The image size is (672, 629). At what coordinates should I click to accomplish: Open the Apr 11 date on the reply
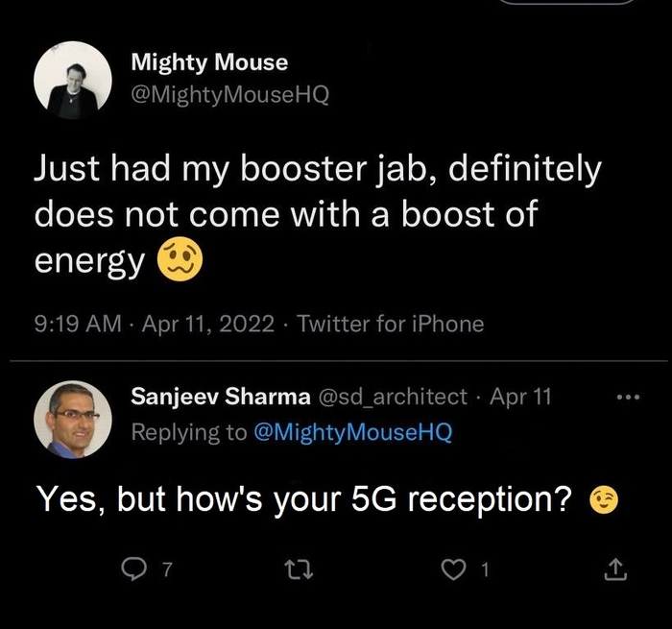[x=520, y=397]
